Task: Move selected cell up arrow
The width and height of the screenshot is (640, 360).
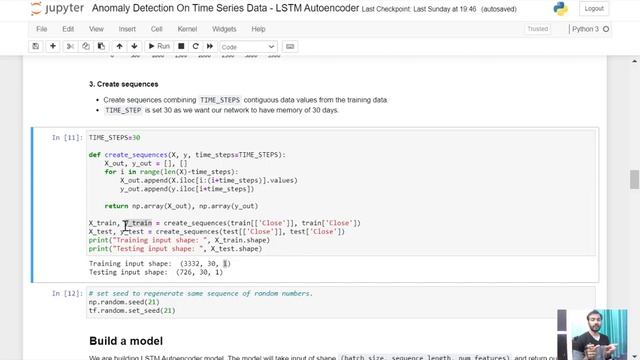Action: point(119,47)
